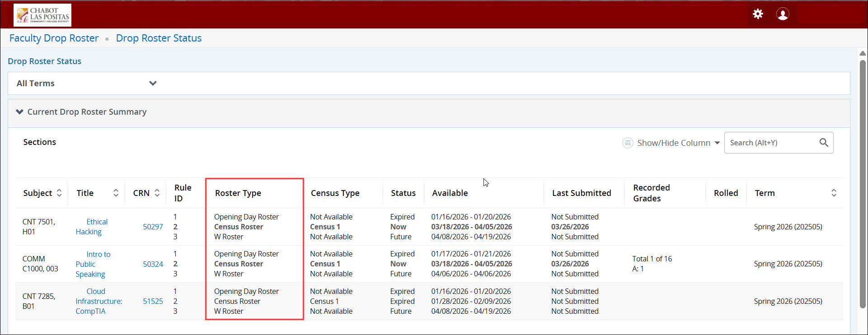868x335 pixels.
Task: Open CRN 50324 link
Action: click(153, 264)
